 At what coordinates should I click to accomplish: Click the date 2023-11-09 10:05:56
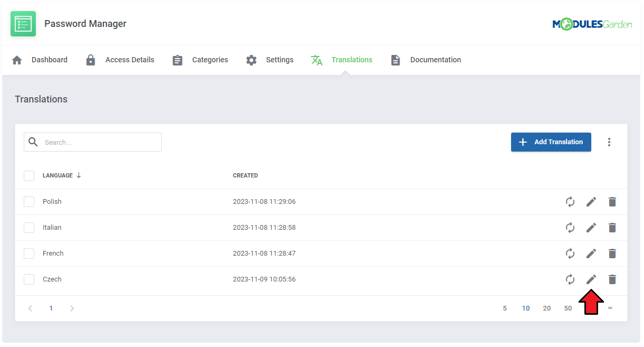pyautogui.click(x=264, y=279)
